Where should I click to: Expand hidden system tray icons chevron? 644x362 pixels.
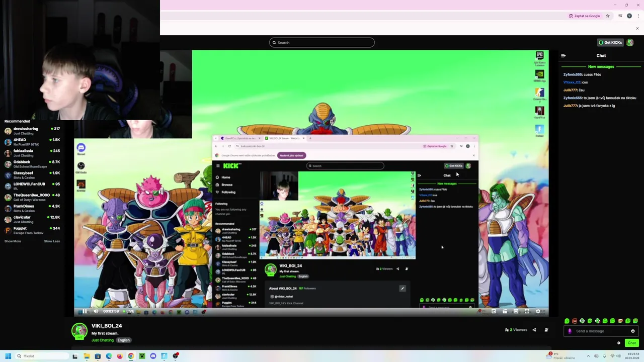pos(588,356)
